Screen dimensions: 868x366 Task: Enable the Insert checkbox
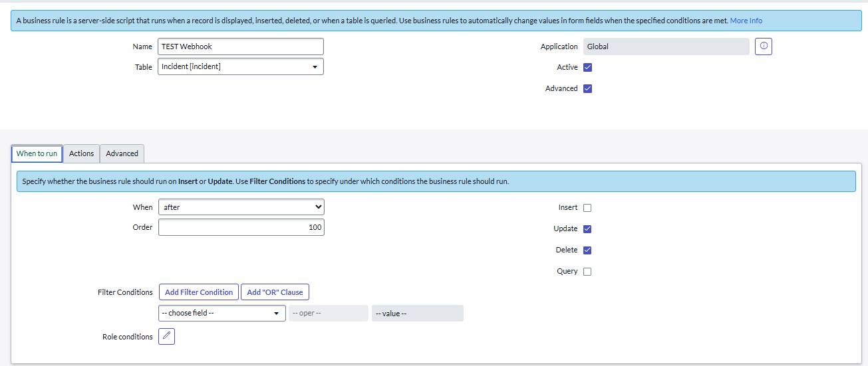[x=587, y=208]
